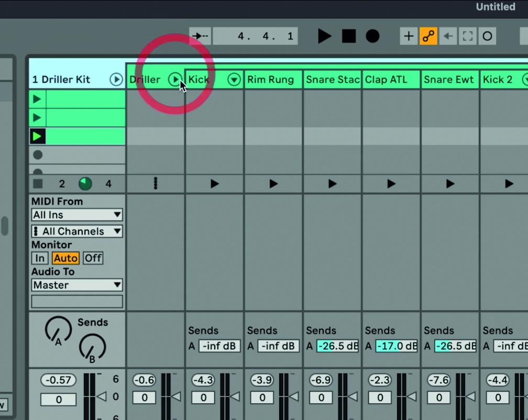
Task: Open the All Channels dropdown
Action: pos(77,231)
